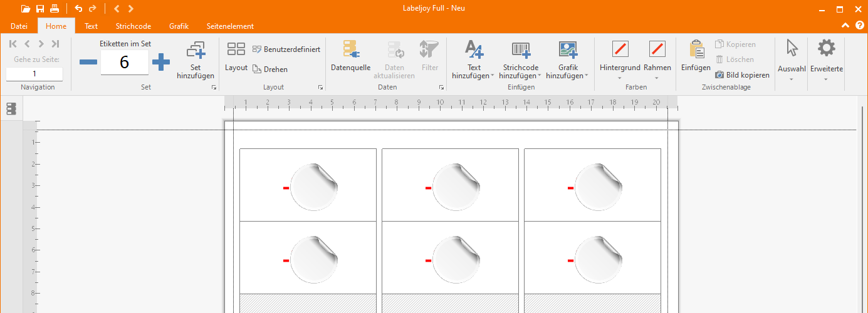Viewport: 868px width, 313px height.
Task: Click the Rahmen color swatch
Action: (657, 49)
